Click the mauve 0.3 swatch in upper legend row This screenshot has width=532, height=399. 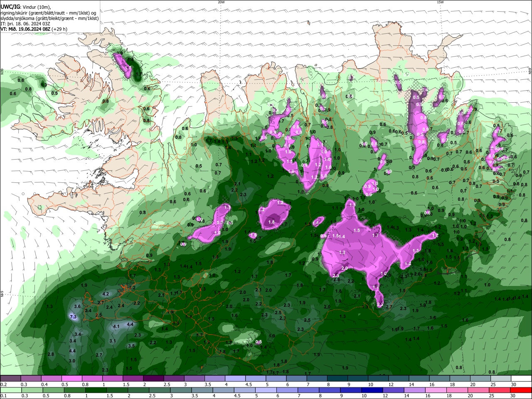(31, 379)
